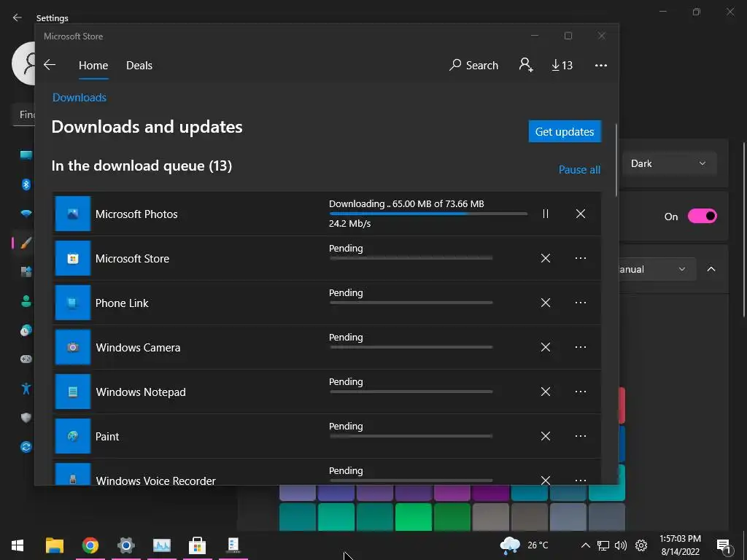Click the Store window vertical scrollbar
The width and height of the screenshot is (747, 560).
(x=617, y=160)
